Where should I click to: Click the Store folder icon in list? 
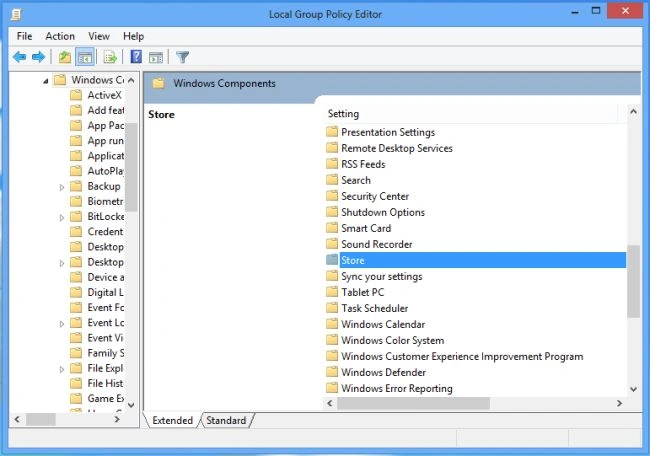pyautogui.click(x=332, y=260)
